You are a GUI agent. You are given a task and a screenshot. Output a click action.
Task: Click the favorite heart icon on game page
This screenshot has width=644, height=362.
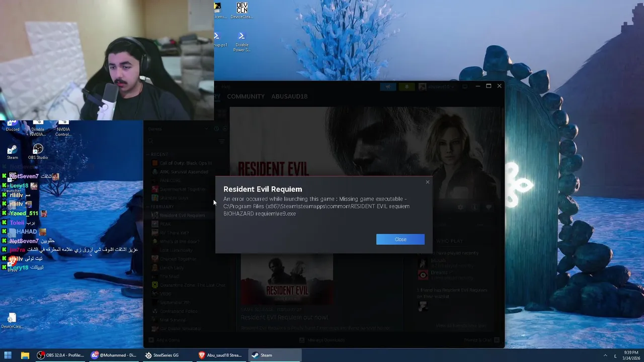pyautogui.click(x=488, y=207)
